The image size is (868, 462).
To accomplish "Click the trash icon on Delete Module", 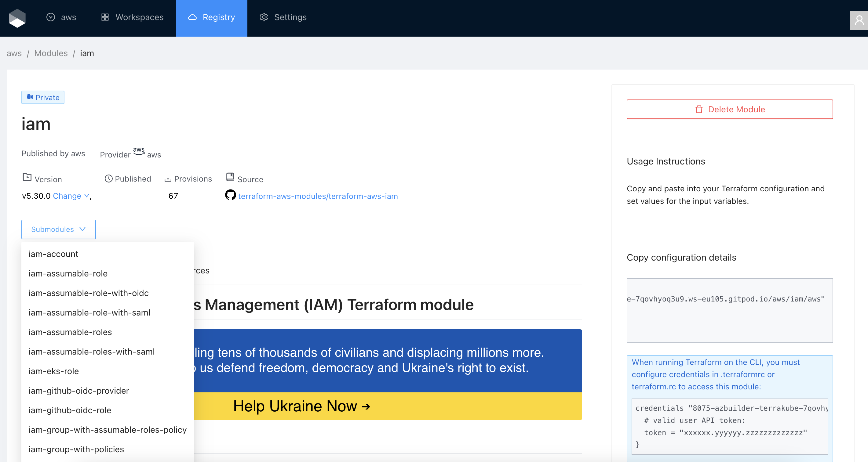I will pyautogui.click(x=699, y=110).
